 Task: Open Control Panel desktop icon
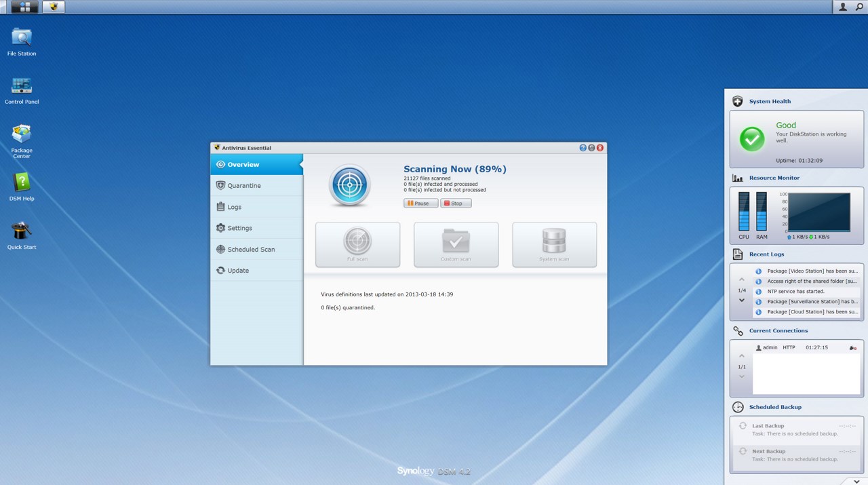pyautogui.click(x=22, y=90)
